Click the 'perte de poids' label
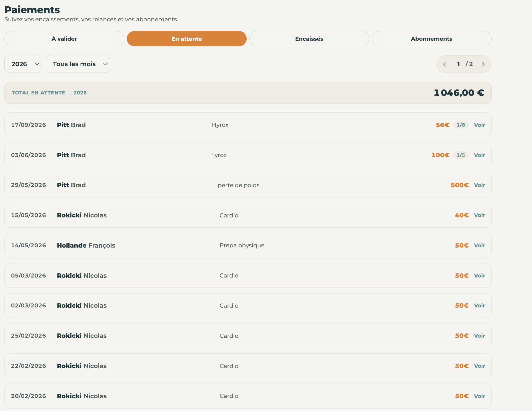Image resolution: width=532 pixels, height=411 pixels. (x=239, y=185)
